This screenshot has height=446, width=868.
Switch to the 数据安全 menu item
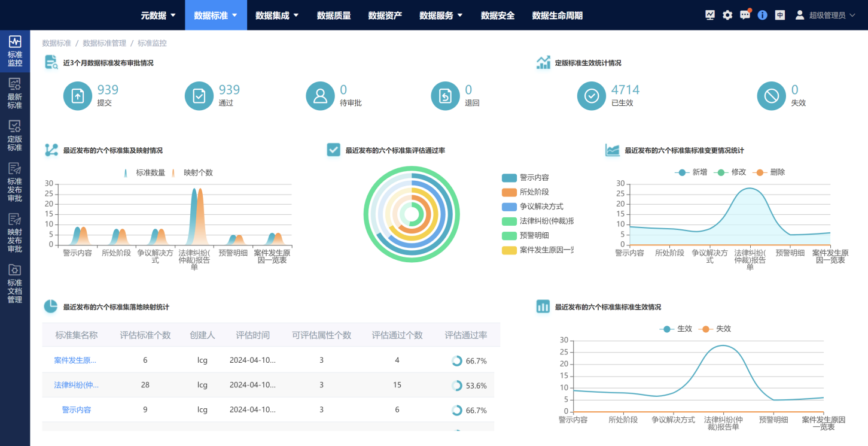pos(498,16)
